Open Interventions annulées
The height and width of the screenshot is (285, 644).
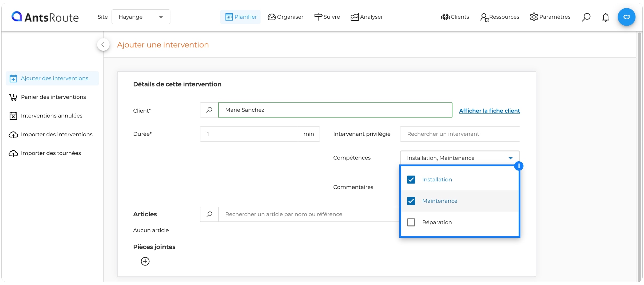coord(46,116)
